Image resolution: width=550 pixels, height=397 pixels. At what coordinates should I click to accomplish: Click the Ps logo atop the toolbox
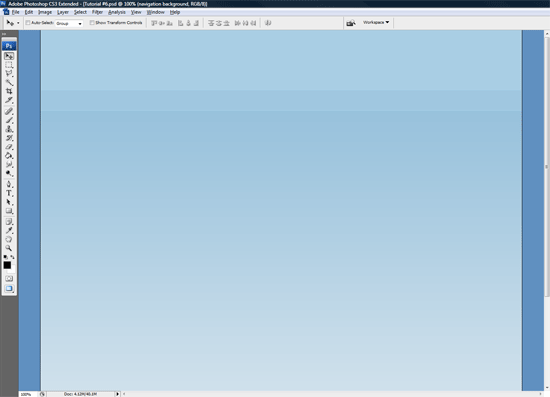(9, 46)
